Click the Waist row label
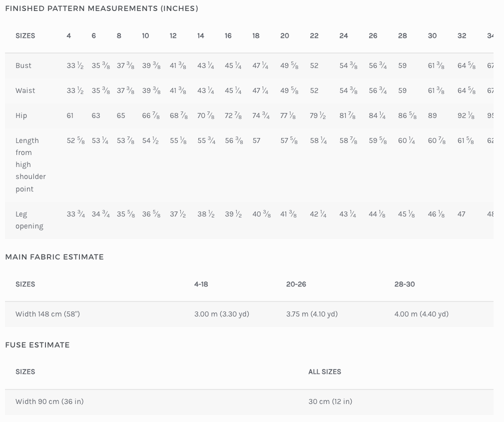Viewport: 504px width, 422px height. 25,90
